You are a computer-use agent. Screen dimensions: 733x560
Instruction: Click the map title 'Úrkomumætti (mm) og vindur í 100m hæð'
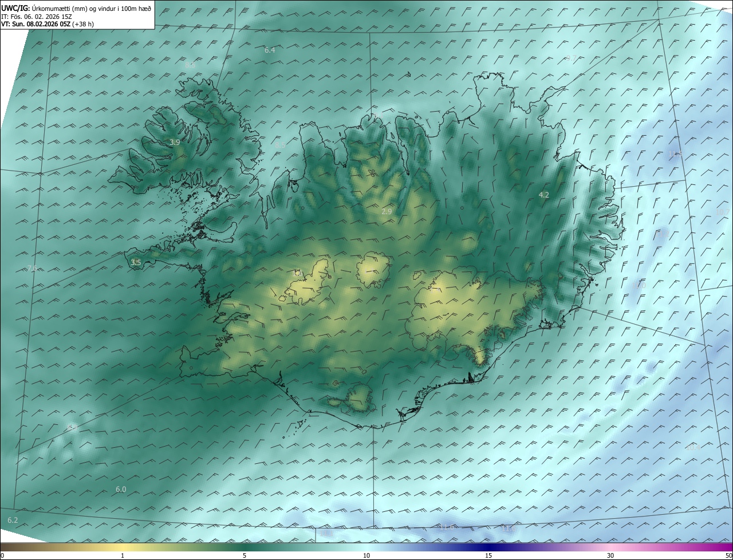91,8
